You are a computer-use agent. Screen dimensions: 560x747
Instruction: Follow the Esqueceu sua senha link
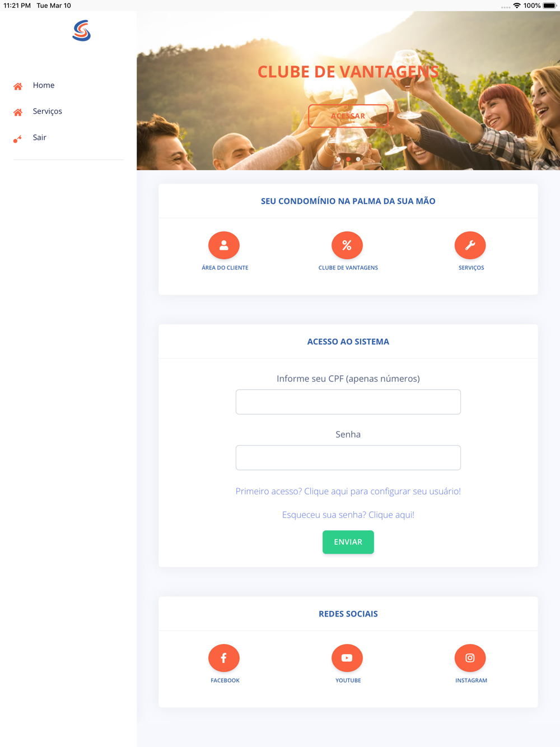point(348,515)
